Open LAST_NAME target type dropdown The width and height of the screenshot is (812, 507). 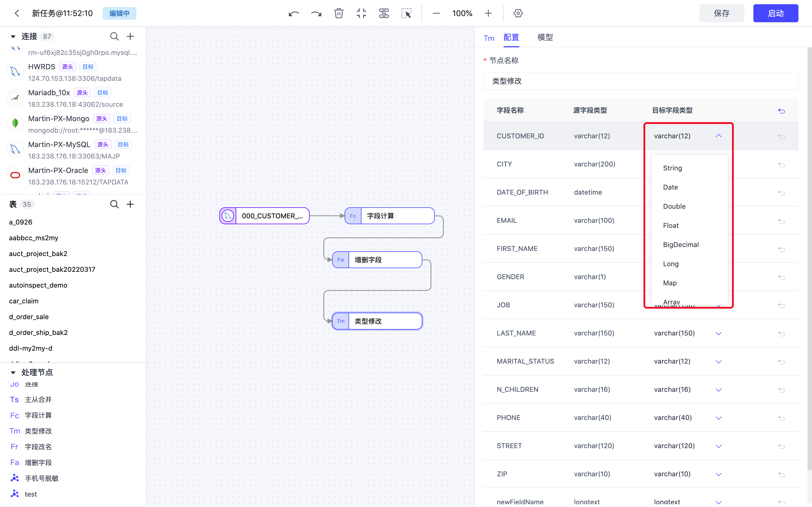(718, 333)
